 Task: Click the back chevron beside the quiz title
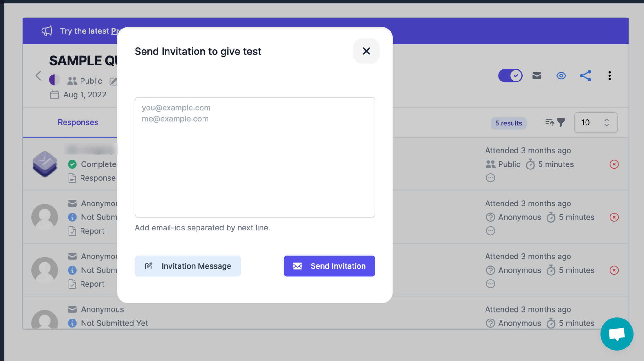click(x=38, y=75)
